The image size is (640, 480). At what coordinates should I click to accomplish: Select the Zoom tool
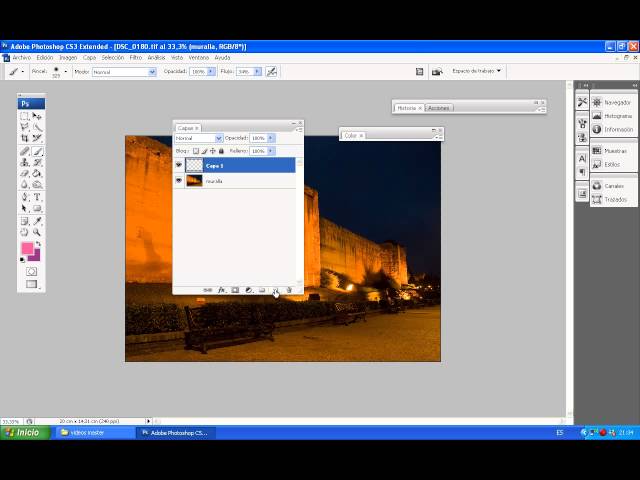pos(37,232)
